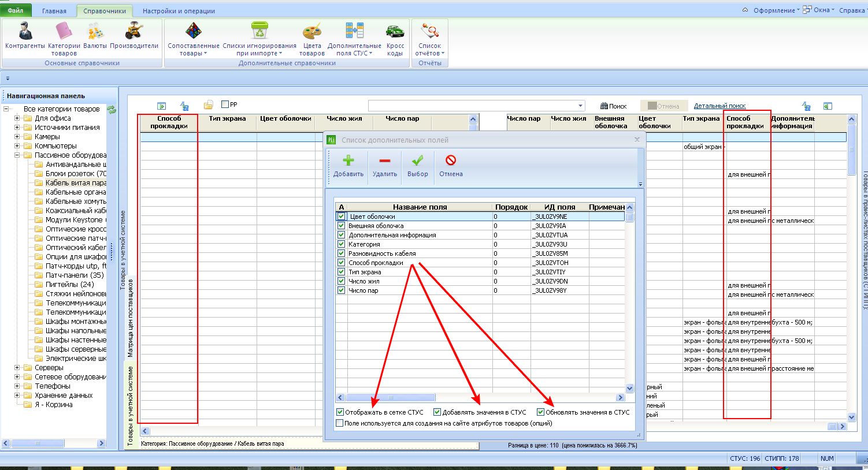Uncheck the Способ прокладки row checkbox

(341, 263)
